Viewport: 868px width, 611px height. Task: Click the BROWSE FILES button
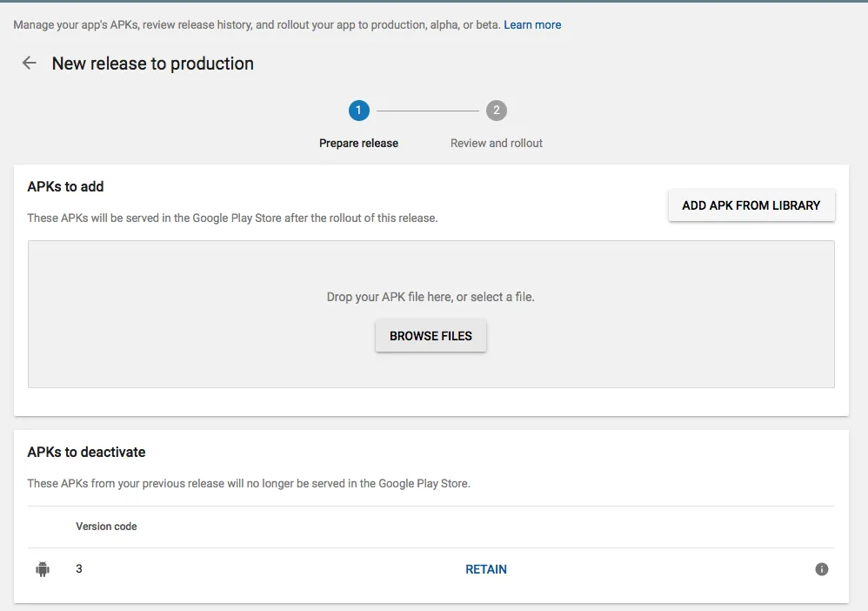[x=431, y=336]
